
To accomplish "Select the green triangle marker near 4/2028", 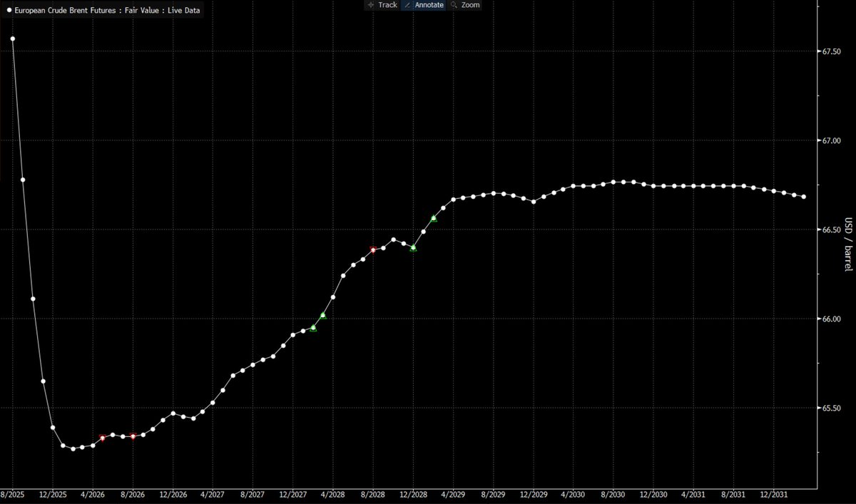I will [x=322, y=314].
